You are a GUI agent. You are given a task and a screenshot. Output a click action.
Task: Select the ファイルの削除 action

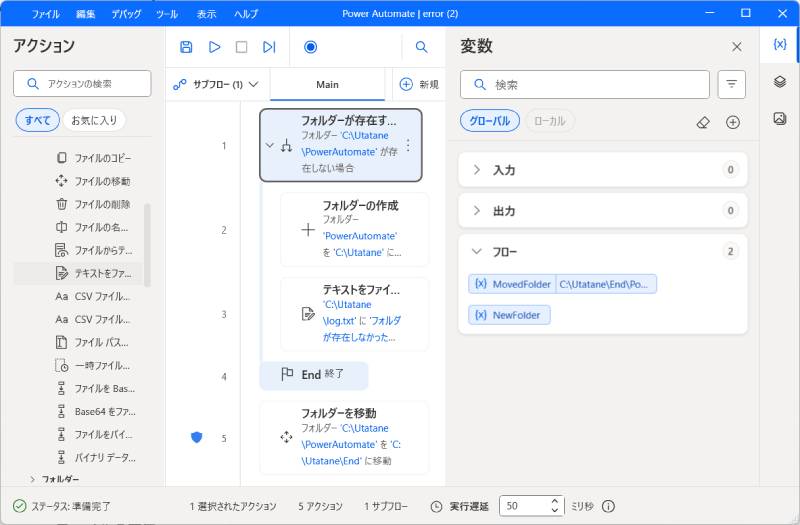[x=93, y=204]
